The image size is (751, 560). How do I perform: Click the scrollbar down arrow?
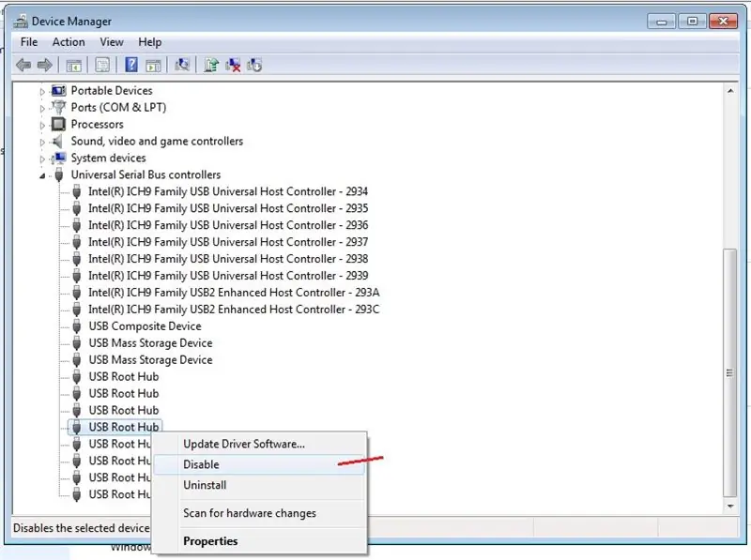click(x=730, y=507)
